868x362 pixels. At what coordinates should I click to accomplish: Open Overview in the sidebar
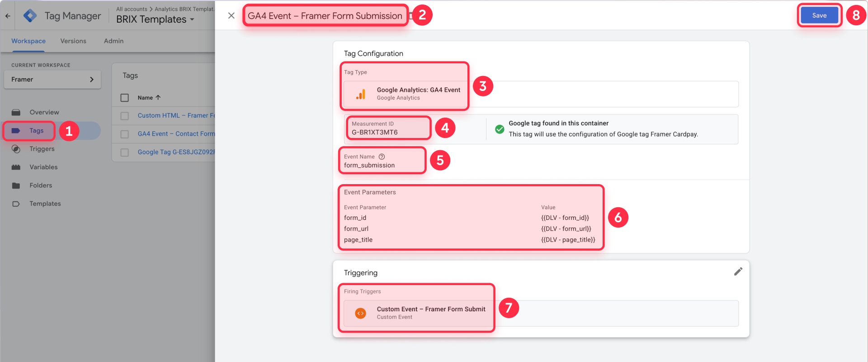point(44,112)
